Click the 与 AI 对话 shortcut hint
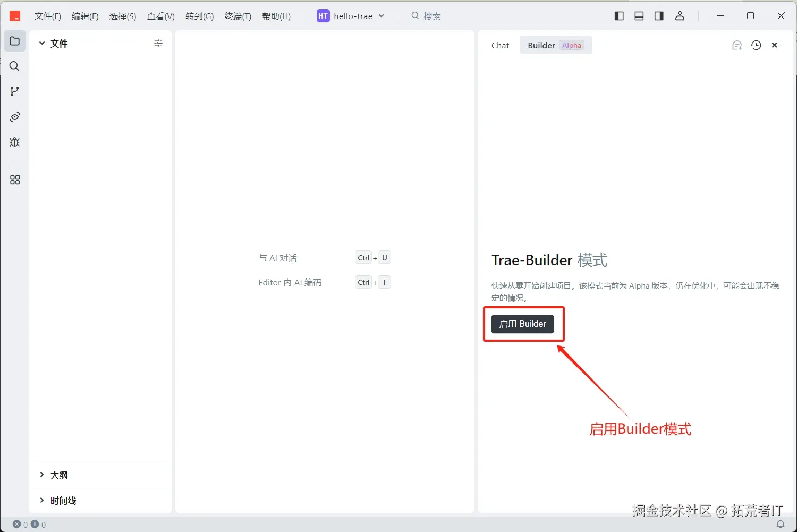The image size is (797, 532). tap(277, 258)
